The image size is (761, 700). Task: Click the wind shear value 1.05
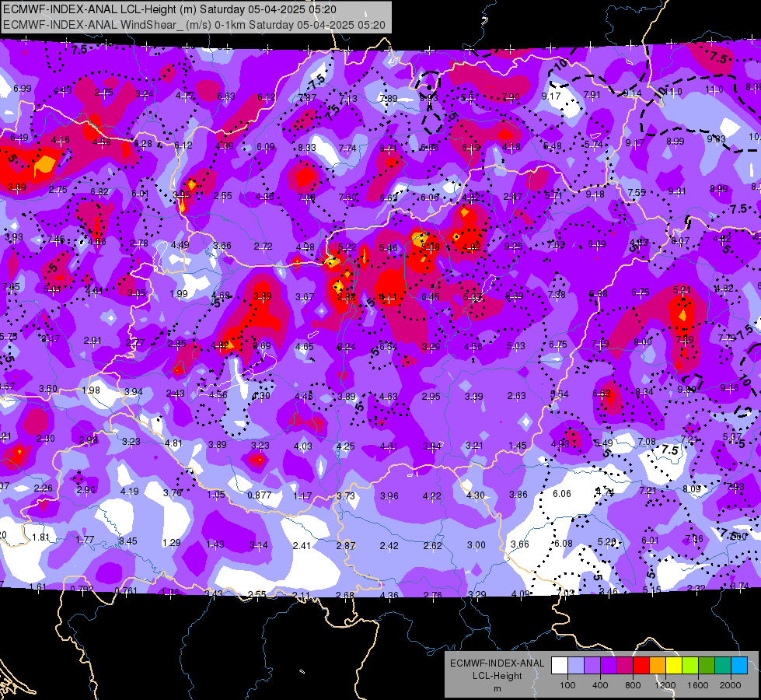point(216,495)
